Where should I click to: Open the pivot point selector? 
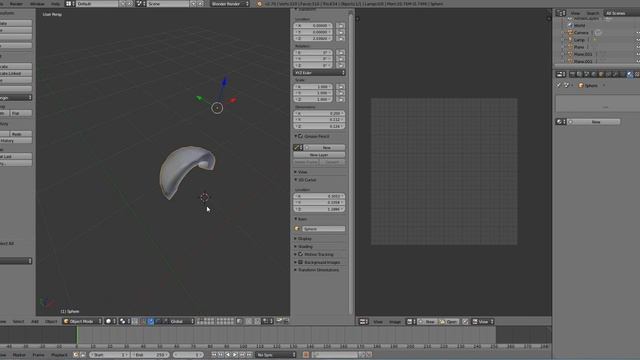124,321
